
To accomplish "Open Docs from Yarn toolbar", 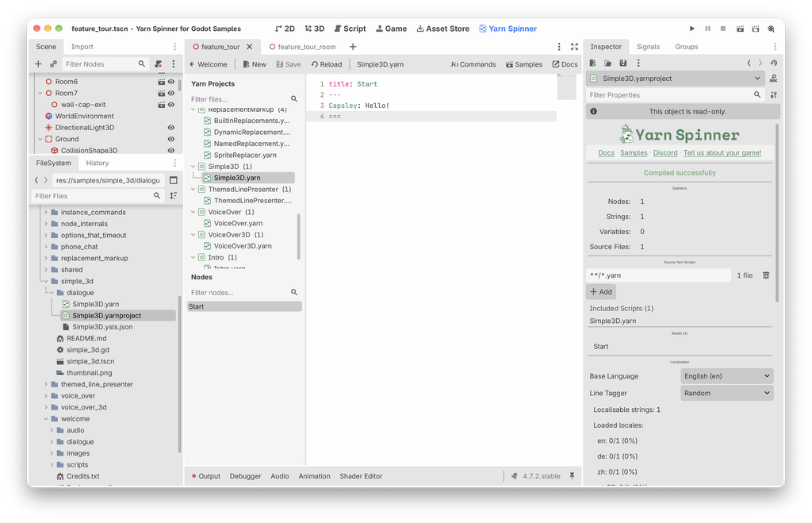I will click(x=565, y=64).
